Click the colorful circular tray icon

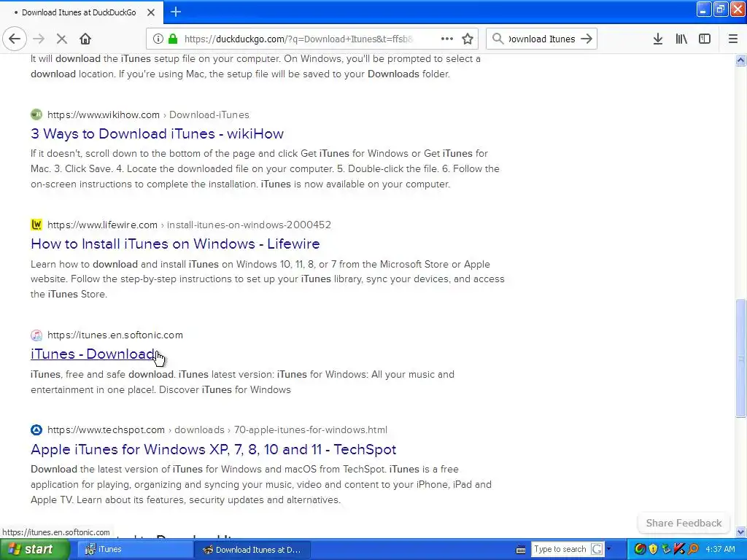point(640,549)
